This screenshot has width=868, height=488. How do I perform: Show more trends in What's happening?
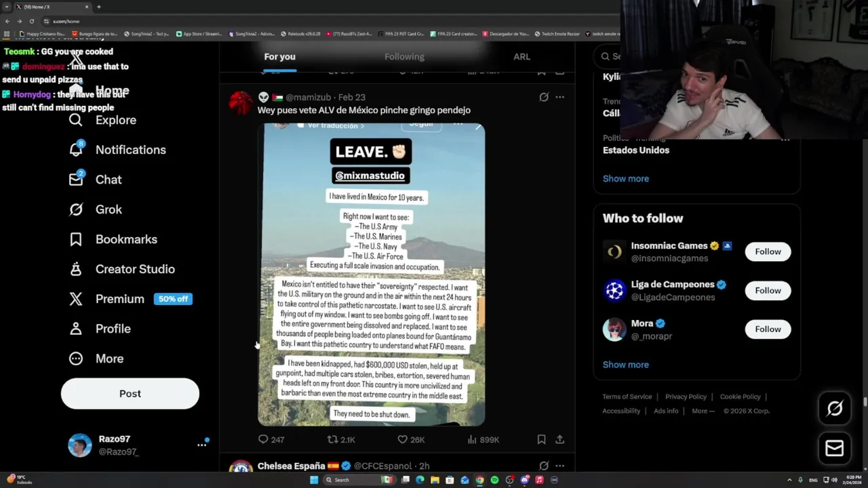pos(626,178)
